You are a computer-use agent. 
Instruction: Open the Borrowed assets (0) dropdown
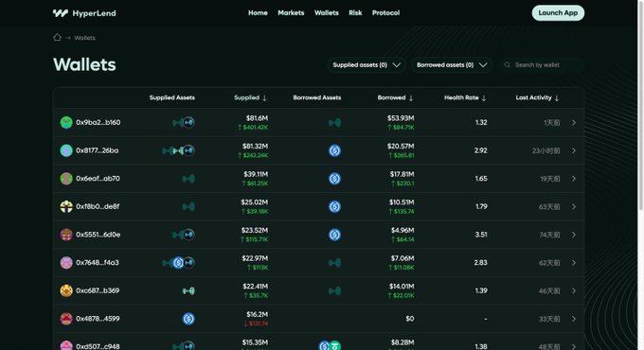[452, 65]
